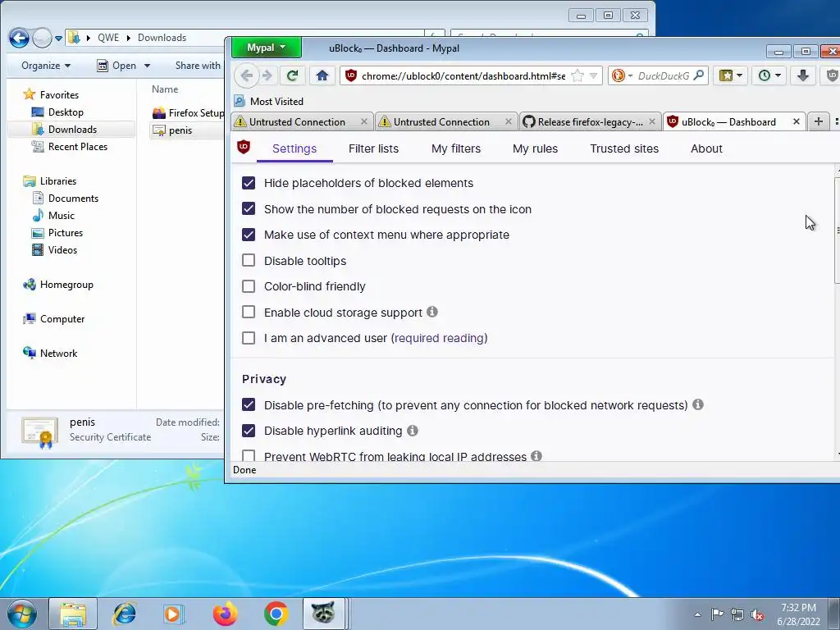Open a new tab with plus button
This screenshot has height=630, width=840.
818,121
